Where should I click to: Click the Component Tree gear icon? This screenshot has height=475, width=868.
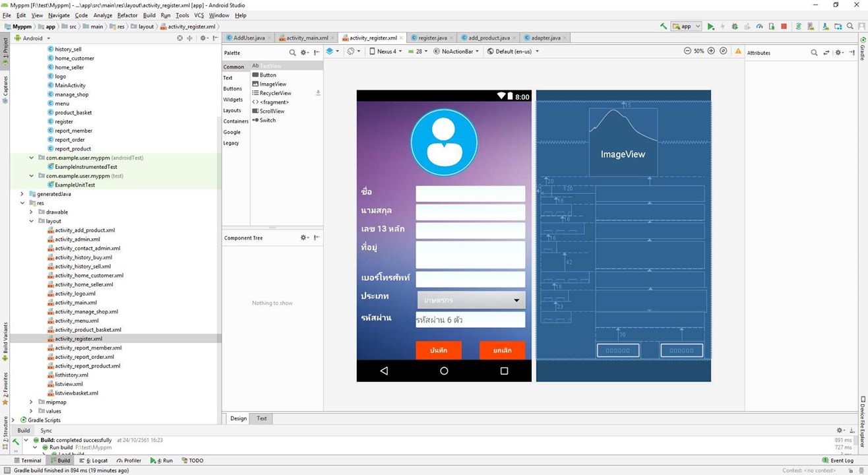point(304,237)
